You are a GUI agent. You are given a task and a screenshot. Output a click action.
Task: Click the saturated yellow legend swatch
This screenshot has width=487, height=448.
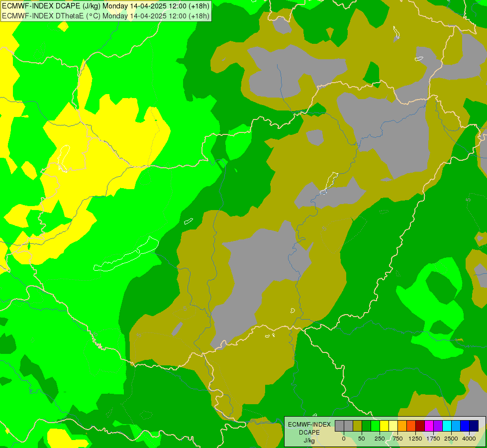[384, 426]
